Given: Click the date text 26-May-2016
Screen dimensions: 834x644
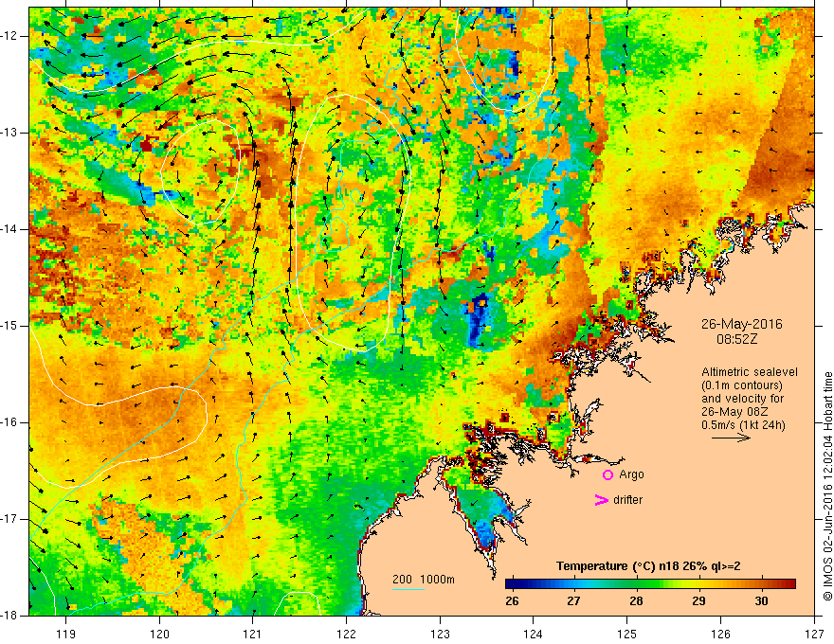Looking at the screenshot, I should pyautogui.click(x=741, y=324).
